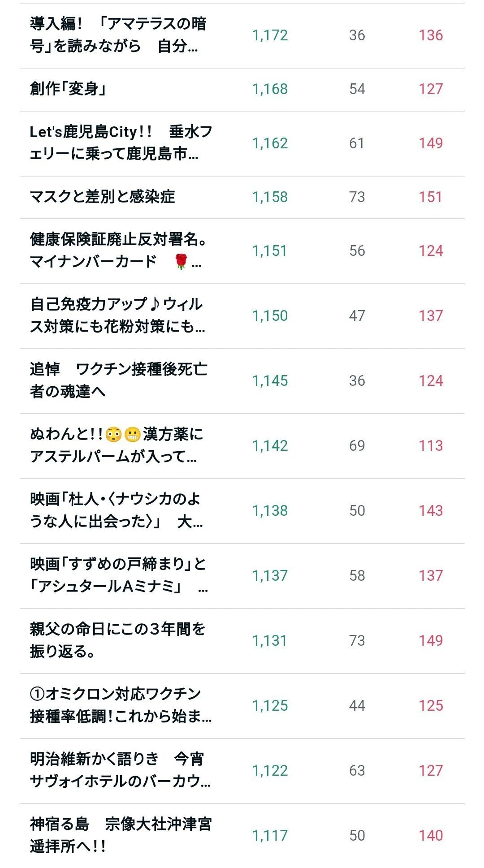The image size is (484, 868).
Task: Open 神宿る島 宗像大社沖津宮 article
Action: click(x=121, y=835)
